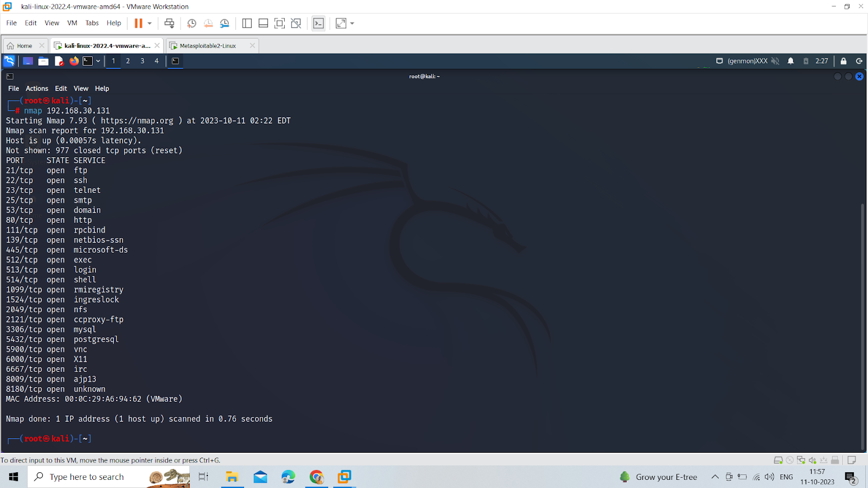Open the message log icon in the VMware status bar
The image size is (868, 488).
click(852, 460)
